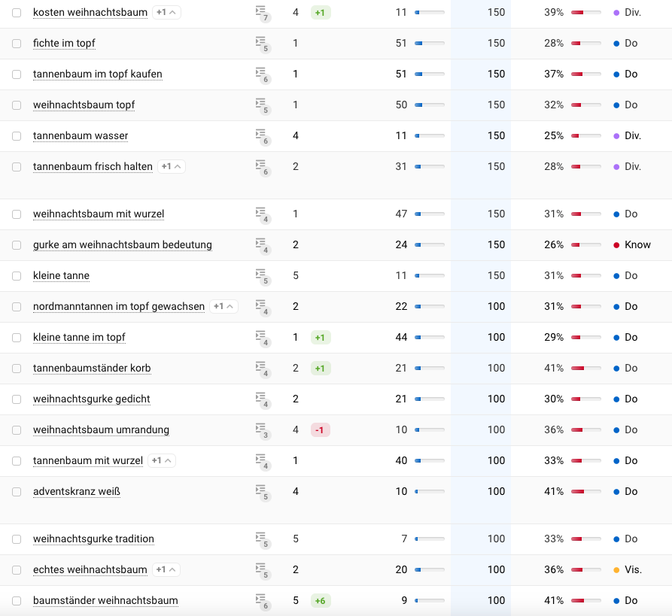Open the weihnachtsgurke tradition keyword link

(x=93, y=539)
